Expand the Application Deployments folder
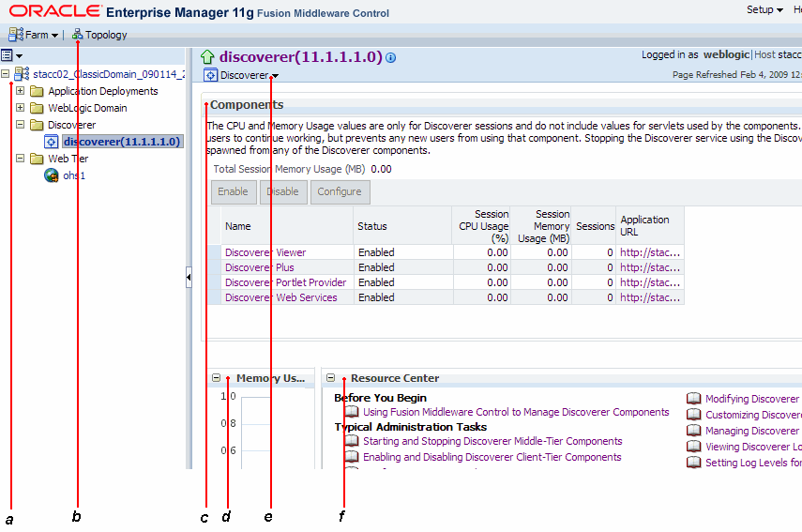The image size is (802, 532). tap(20, 90)
